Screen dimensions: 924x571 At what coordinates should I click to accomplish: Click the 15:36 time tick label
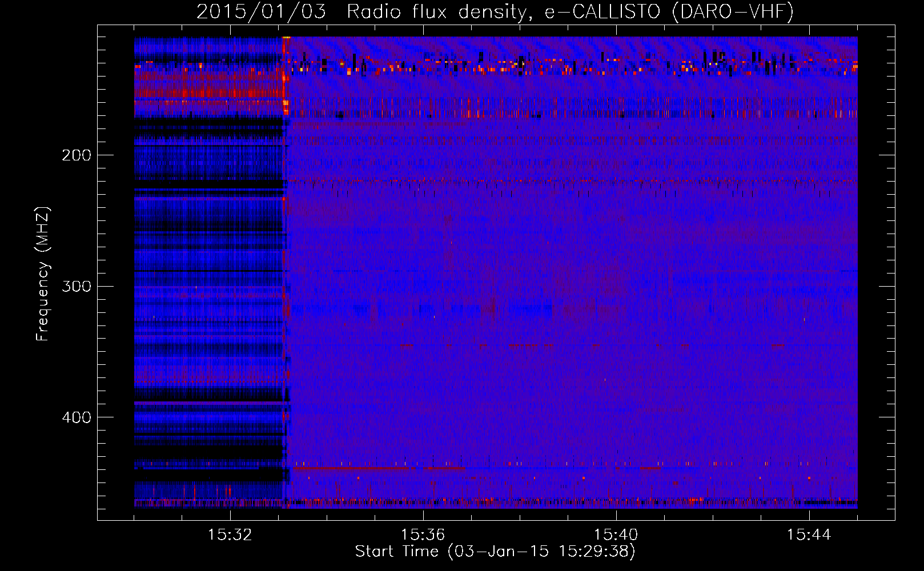click(x=423, y=535)
